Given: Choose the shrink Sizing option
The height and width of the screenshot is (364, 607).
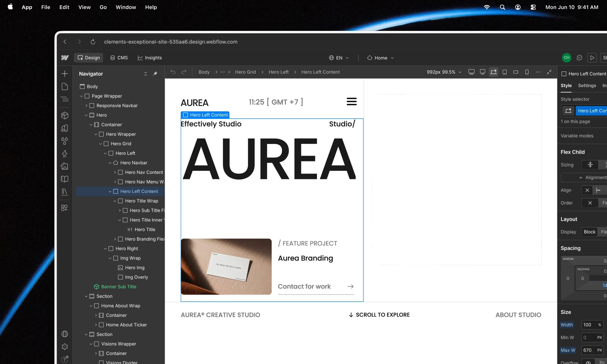Looking at the screenshot, I should (x=590, y=165).
